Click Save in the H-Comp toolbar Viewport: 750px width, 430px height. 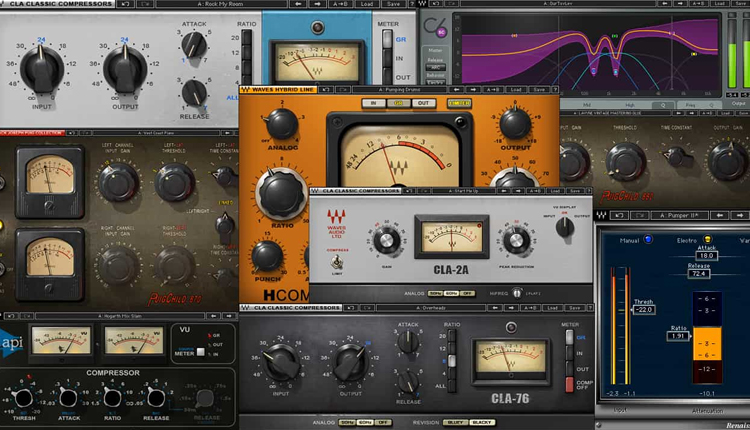tap(539, 89)
